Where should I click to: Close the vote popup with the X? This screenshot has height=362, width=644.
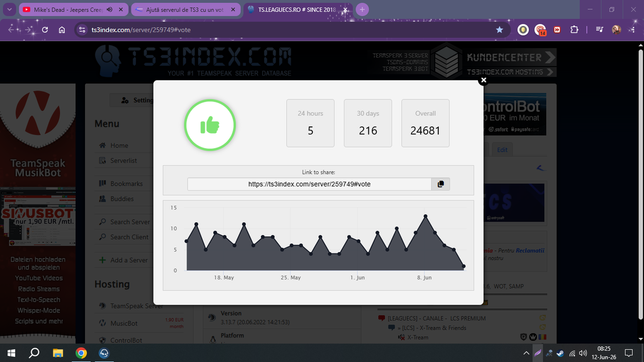pos(484,80)
